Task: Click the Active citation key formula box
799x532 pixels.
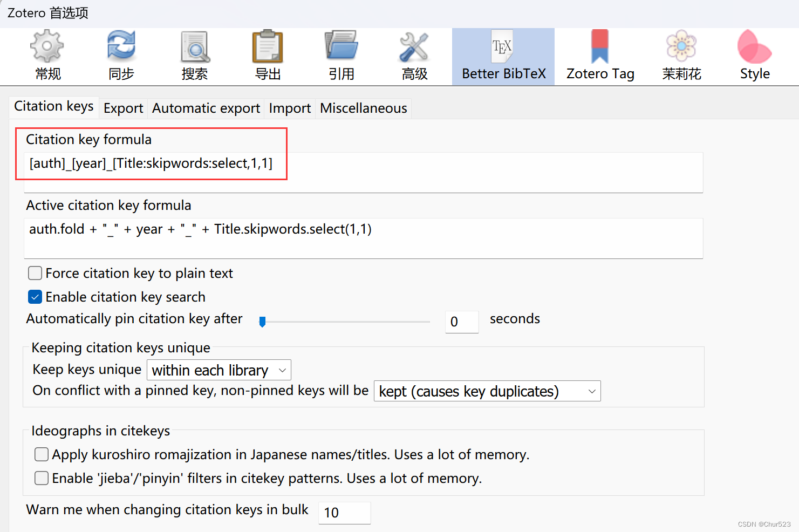Action: (363, 238)
